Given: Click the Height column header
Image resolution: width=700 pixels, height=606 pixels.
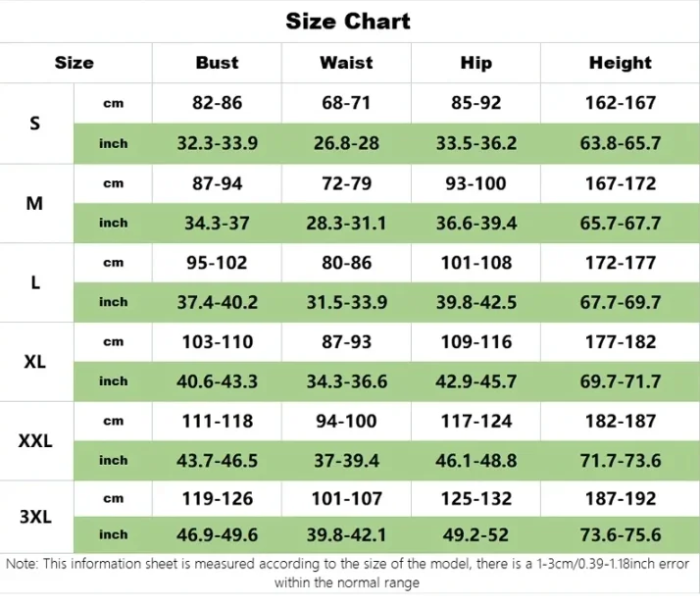Looking at the screenshot, I should coord(620,63).
